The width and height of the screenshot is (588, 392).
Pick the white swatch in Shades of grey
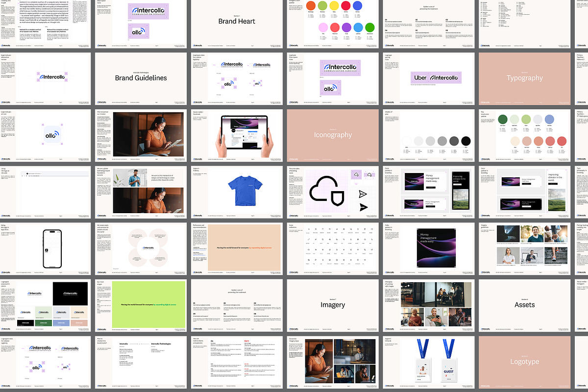(x=406, y=141)
